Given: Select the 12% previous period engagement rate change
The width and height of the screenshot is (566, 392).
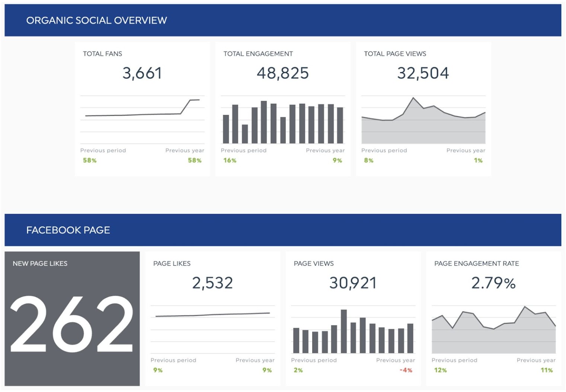Looking at the screenshot, I should pyautogui.click(x=440, y=370).
